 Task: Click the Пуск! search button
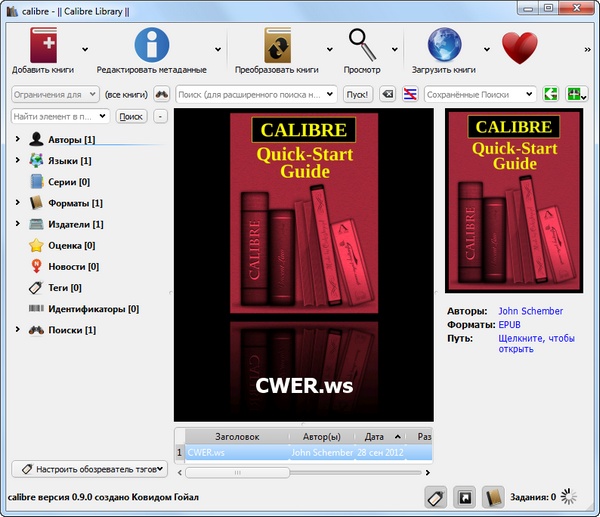356,94
